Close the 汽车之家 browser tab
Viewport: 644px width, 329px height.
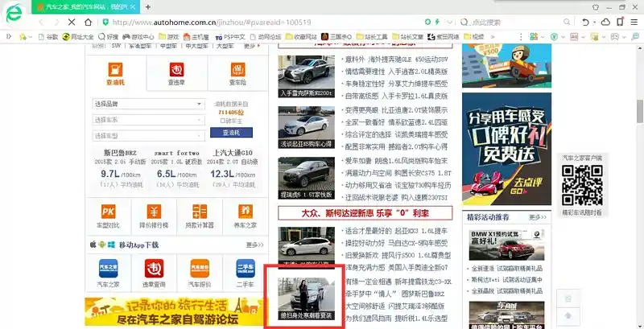(x=134, y=7)
